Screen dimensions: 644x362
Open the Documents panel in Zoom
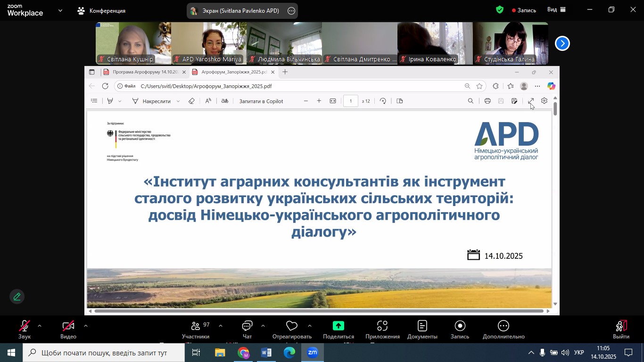[422, 326]
